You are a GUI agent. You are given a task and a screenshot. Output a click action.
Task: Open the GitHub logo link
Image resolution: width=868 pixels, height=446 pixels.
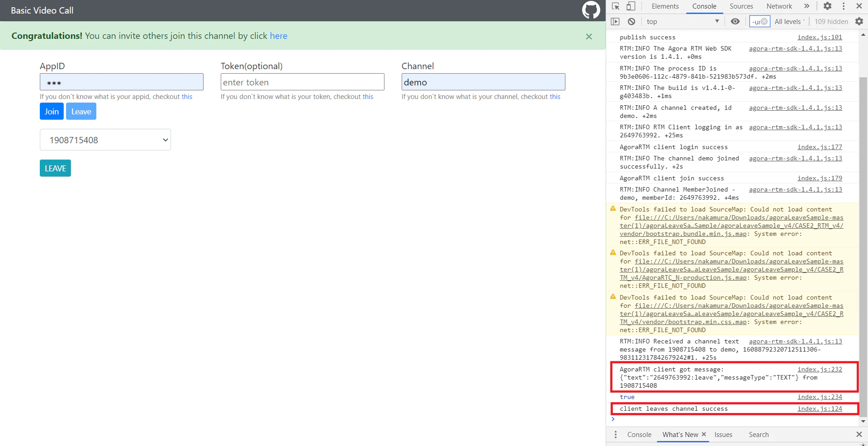click(x=591, y=10)
